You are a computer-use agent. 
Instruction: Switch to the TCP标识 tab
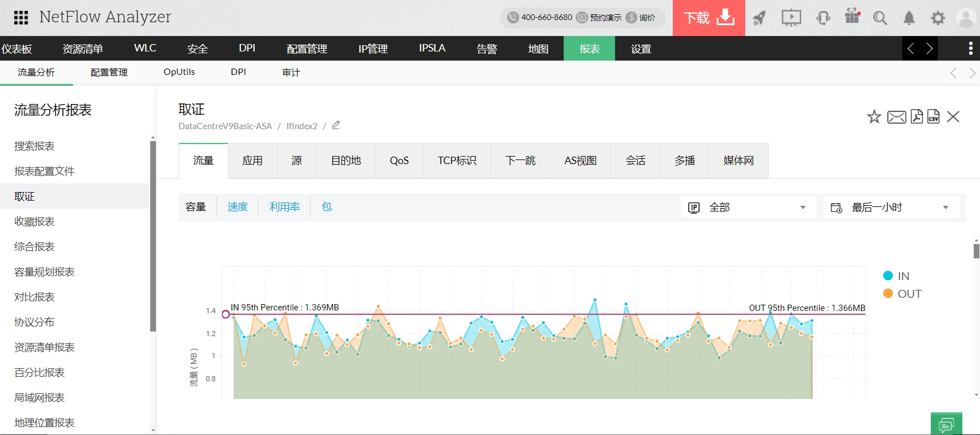pyautogui.click(x=457, y=161)
